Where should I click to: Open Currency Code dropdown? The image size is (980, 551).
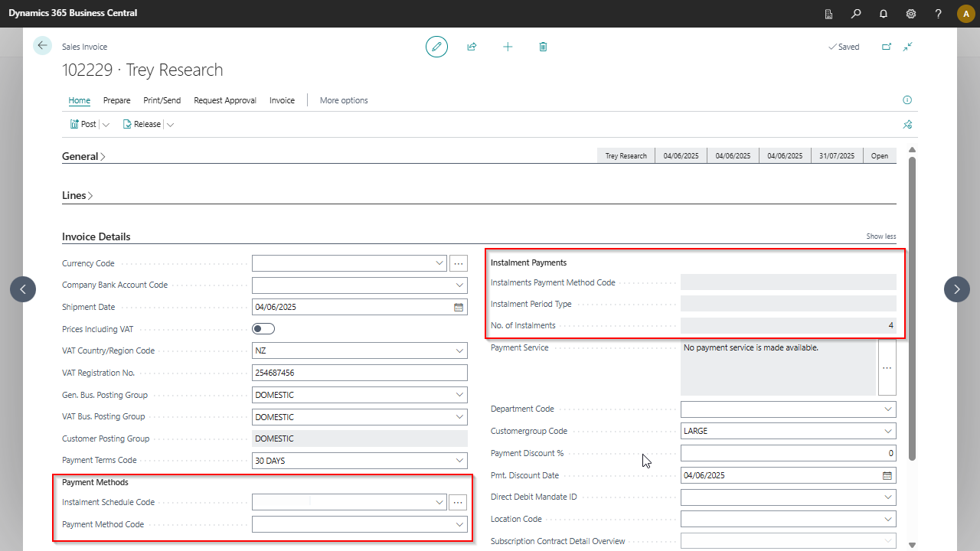(439, 263)
